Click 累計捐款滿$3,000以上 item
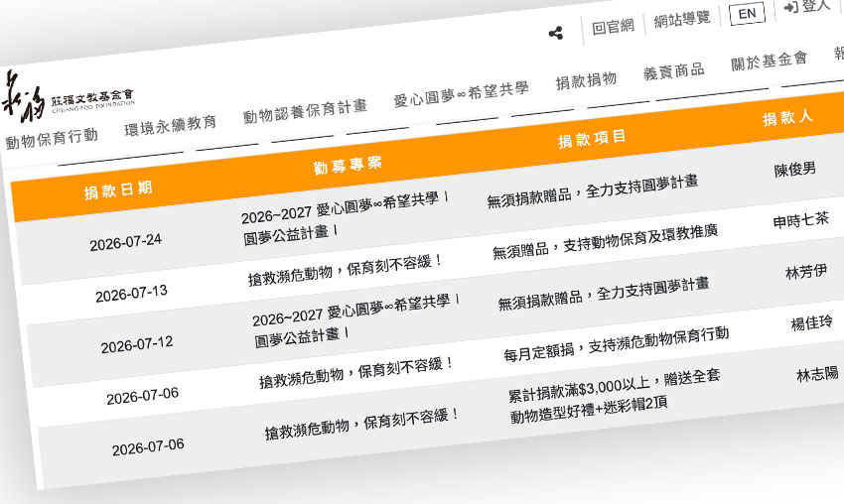This screenshot has height=504, width=844. point(615,397)
